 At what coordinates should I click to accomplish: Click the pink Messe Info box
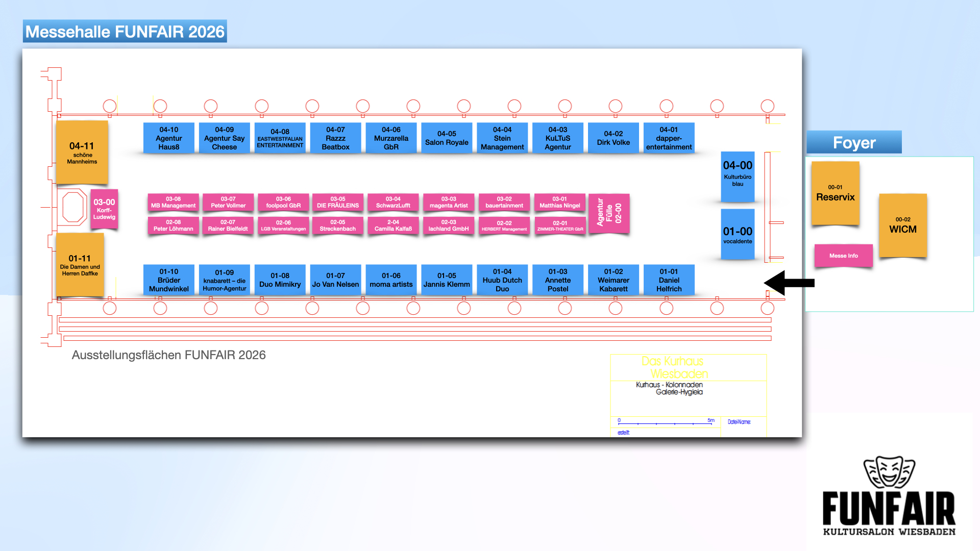[843, 256]
